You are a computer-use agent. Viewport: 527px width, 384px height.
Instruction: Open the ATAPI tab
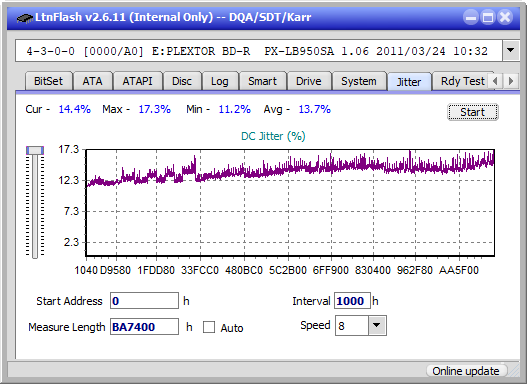point(137,81)
